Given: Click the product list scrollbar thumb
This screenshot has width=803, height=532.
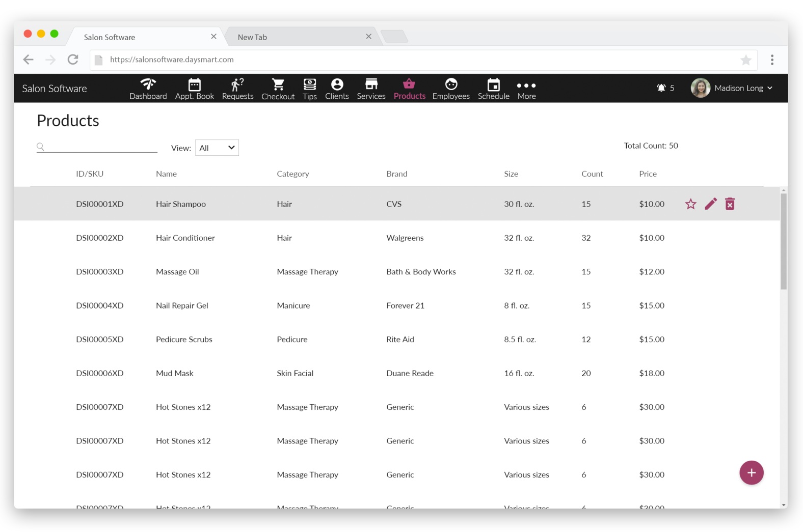Looking at the screenshot, I should 783,241.
